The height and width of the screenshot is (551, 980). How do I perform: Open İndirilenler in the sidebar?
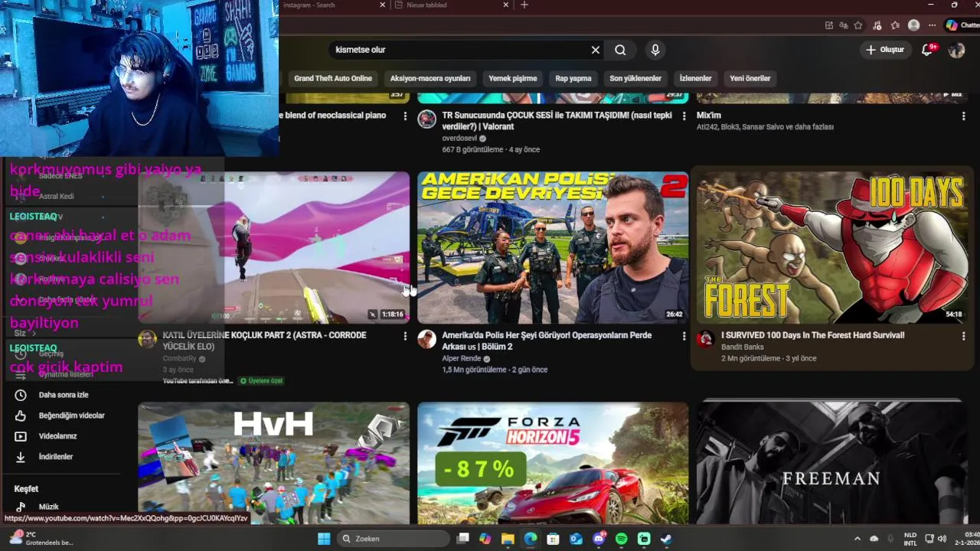click(56, 457)
